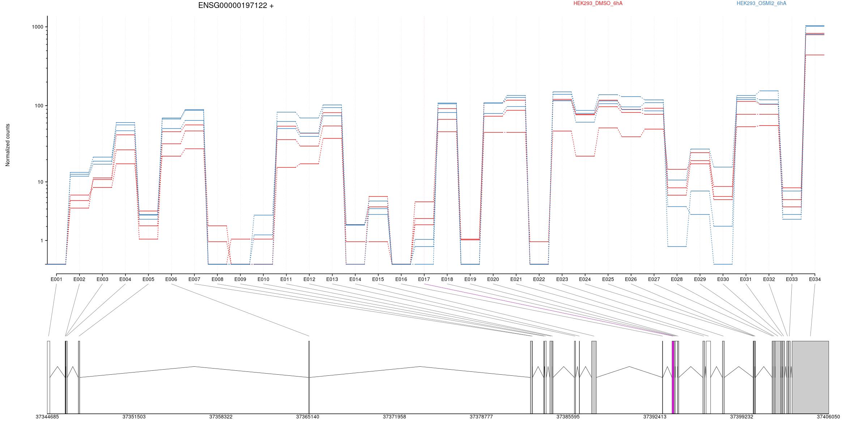Select exon label E011
The width and height of the screenshot is (868, 434).
pos(286,279)
